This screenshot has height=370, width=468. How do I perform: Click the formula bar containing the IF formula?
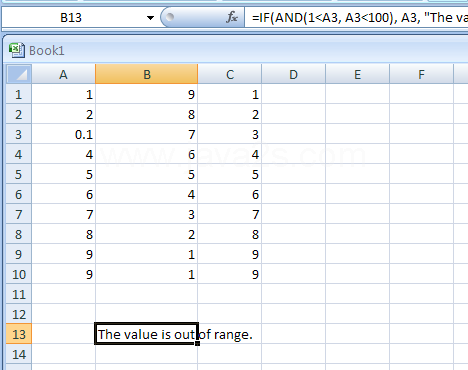point(356,18)
